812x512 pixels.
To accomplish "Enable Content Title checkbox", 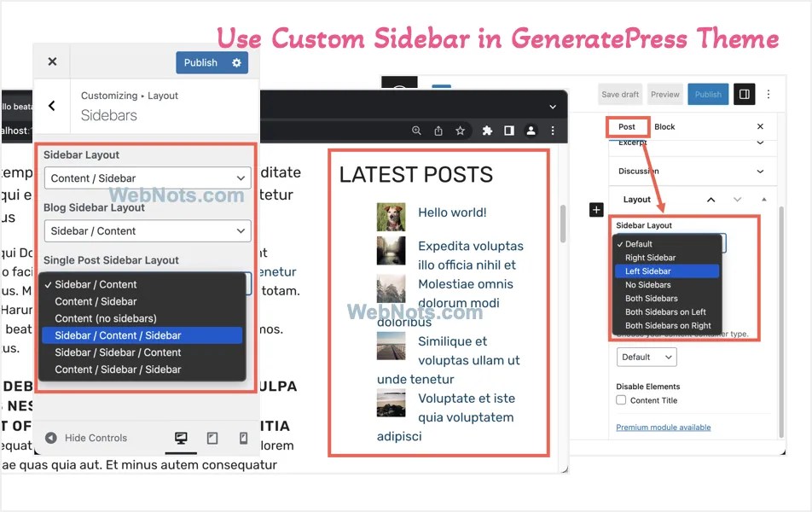I will [621, 400].
